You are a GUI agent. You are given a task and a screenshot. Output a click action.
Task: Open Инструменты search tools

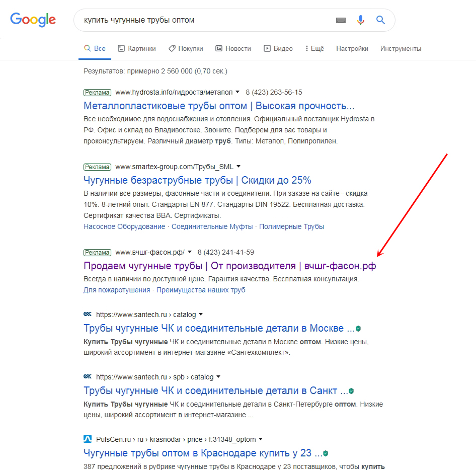401,49
